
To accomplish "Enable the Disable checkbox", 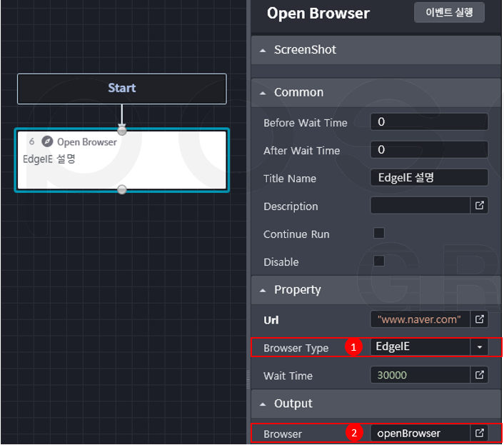I will pos(379,261).
